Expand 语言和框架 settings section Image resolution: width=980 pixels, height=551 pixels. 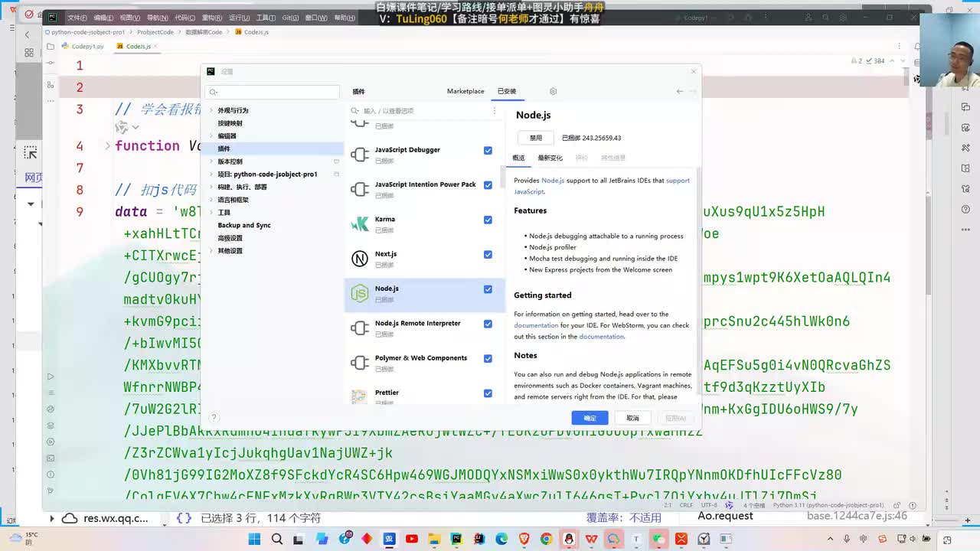pos(211,200)
